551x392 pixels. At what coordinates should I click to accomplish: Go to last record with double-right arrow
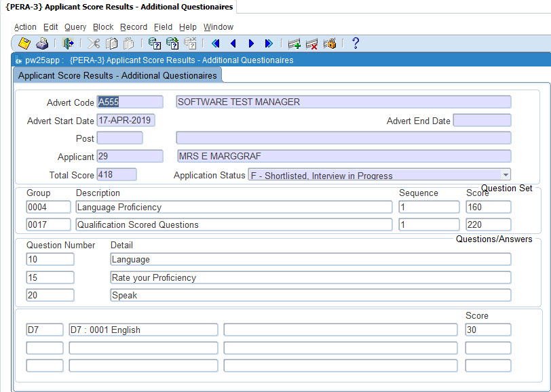[269, 43]
